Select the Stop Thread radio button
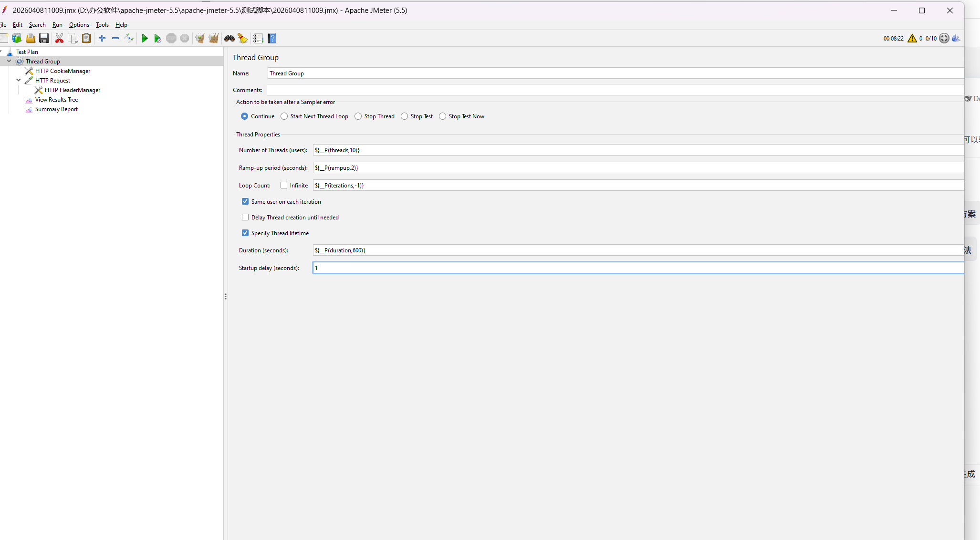 (358, 116)
